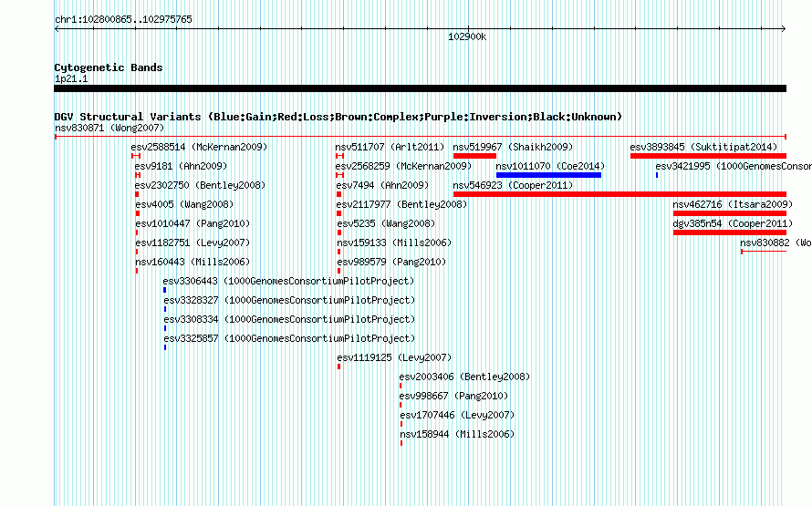Click the ruler's right arrow end

(784, 29)
